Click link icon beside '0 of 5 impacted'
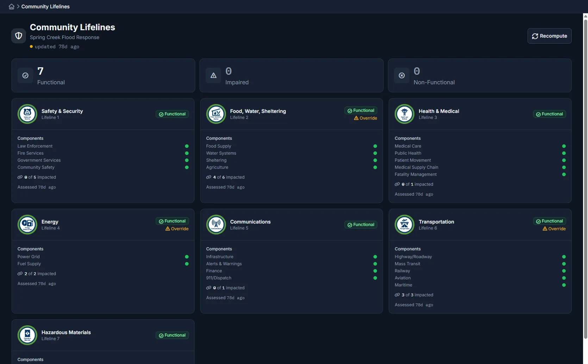This screenshot has width=588, height=364. (x=20, y=177)
